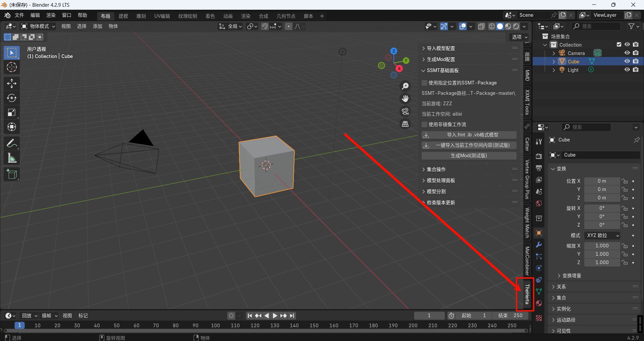644x341 pixels.
Task: Toggle proportional editing in header
Action: (x=288, y=26)
